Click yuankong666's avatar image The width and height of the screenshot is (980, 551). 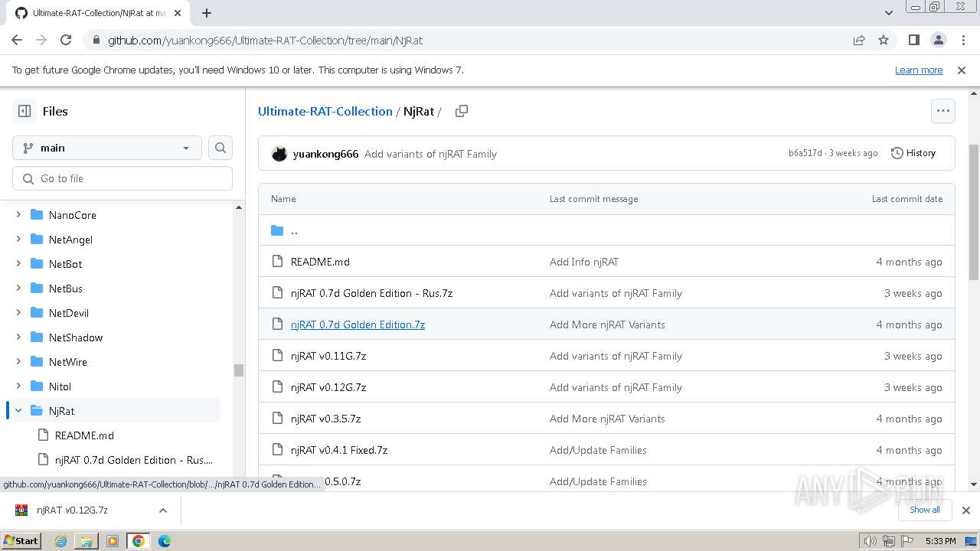tap(279, 154)
